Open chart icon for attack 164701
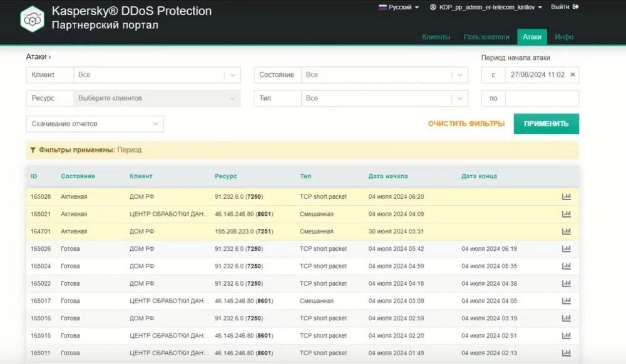Screen dimensions: 626x364 pyautogui.click(x=566, y=231)
